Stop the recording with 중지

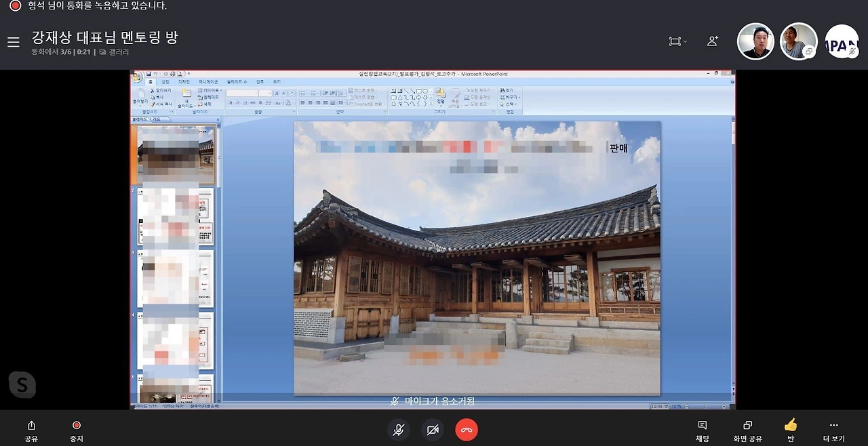point(77,430)
